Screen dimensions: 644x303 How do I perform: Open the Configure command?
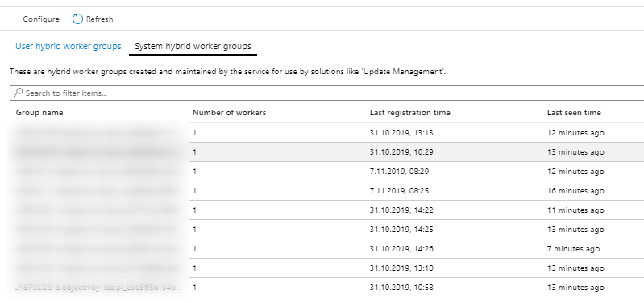tap(35, 19)
